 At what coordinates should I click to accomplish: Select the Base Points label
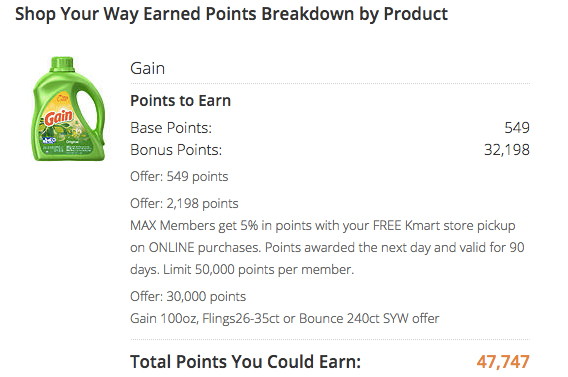coord(171,128)
